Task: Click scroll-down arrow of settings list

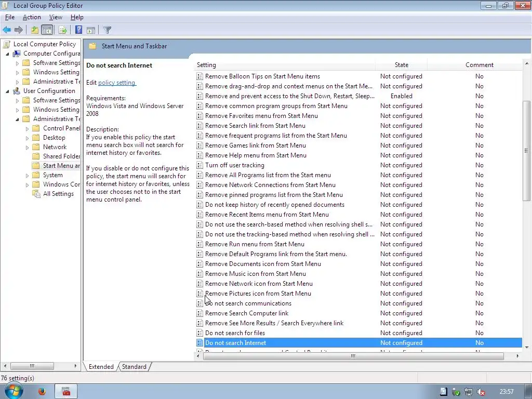Action: (x=527, y=348)
